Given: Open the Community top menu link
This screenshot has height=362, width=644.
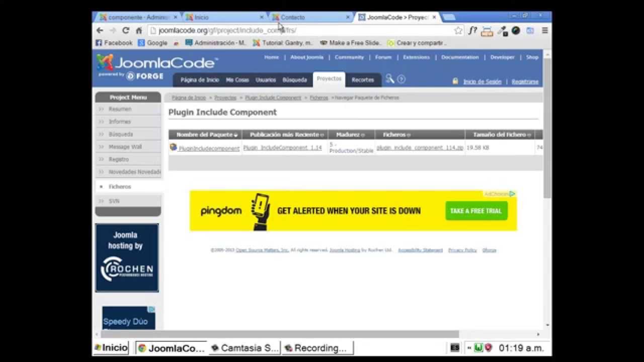Looking at the screenshot, I should (x=349, y=57).
